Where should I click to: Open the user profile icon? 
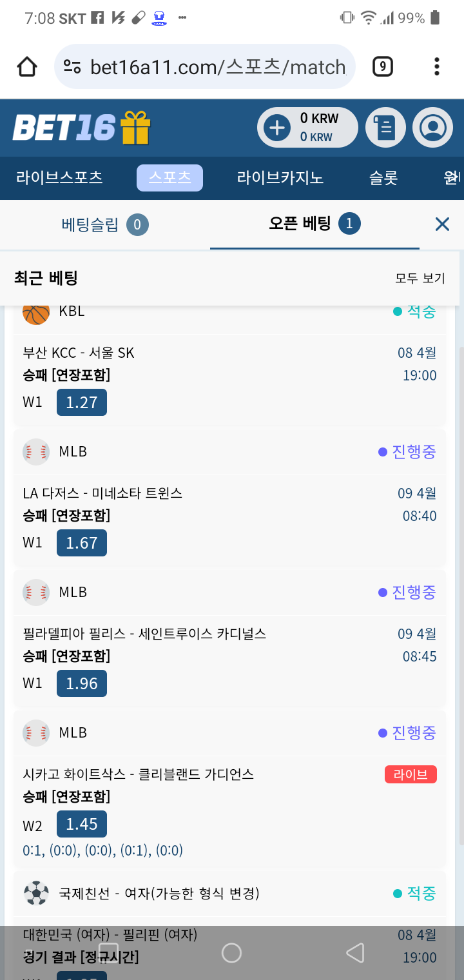click(432, 128)
